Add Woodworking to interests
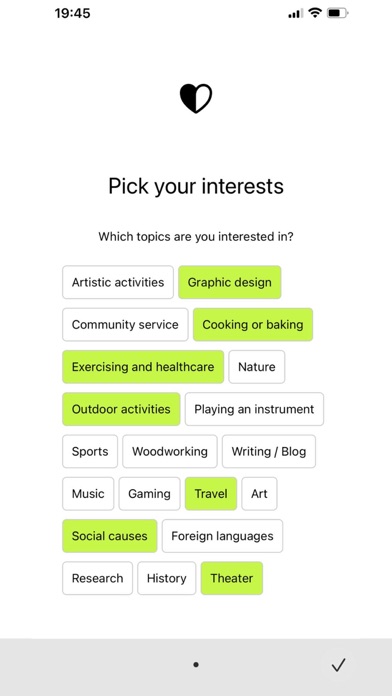The image size is (392, 696). click(170, 451)
